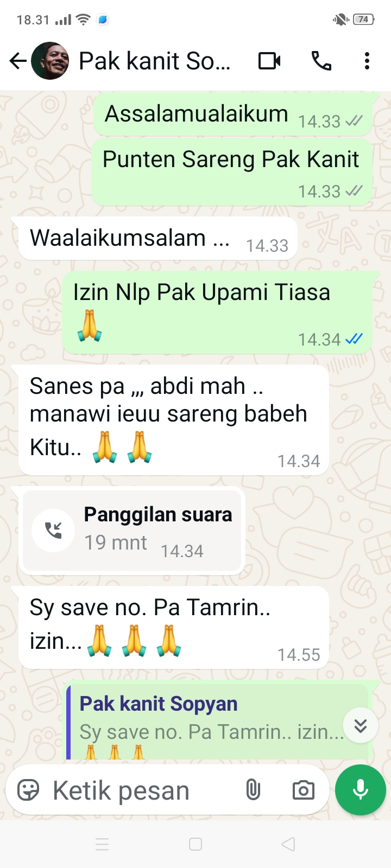Tap the back arrow icon

point(18,61)
